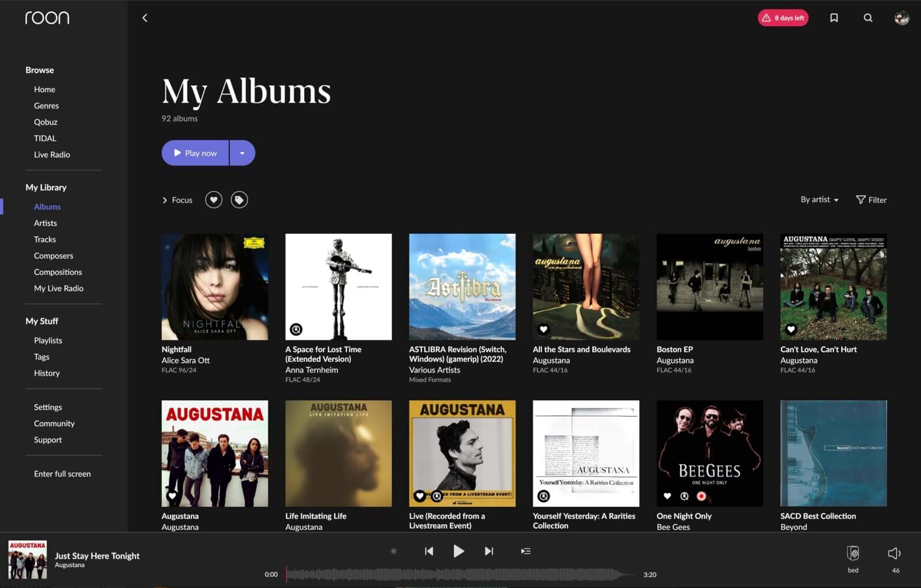Click Qobuz badge on Live Livestream Event album

click(437, 496)
